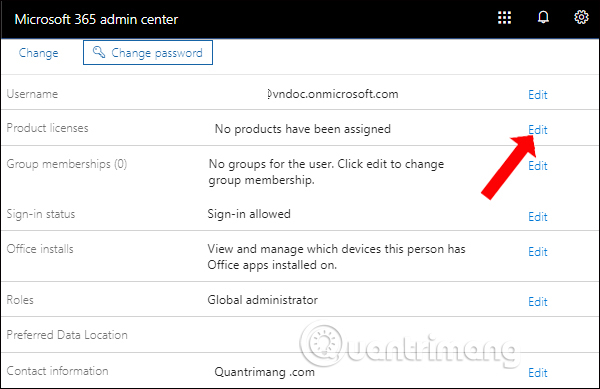
Task: Select the vndoc.onmicrosoft.com username text
Action: (x=333, y=94)
